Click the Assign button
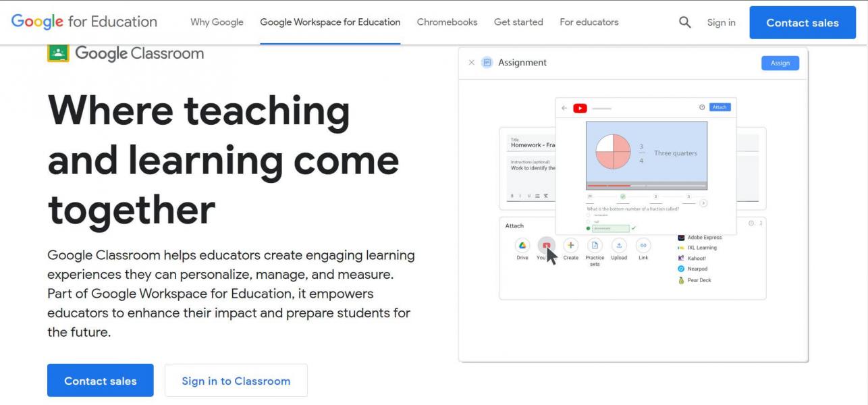This screenshot has width=868, height=405. click(x=780, y=62)
